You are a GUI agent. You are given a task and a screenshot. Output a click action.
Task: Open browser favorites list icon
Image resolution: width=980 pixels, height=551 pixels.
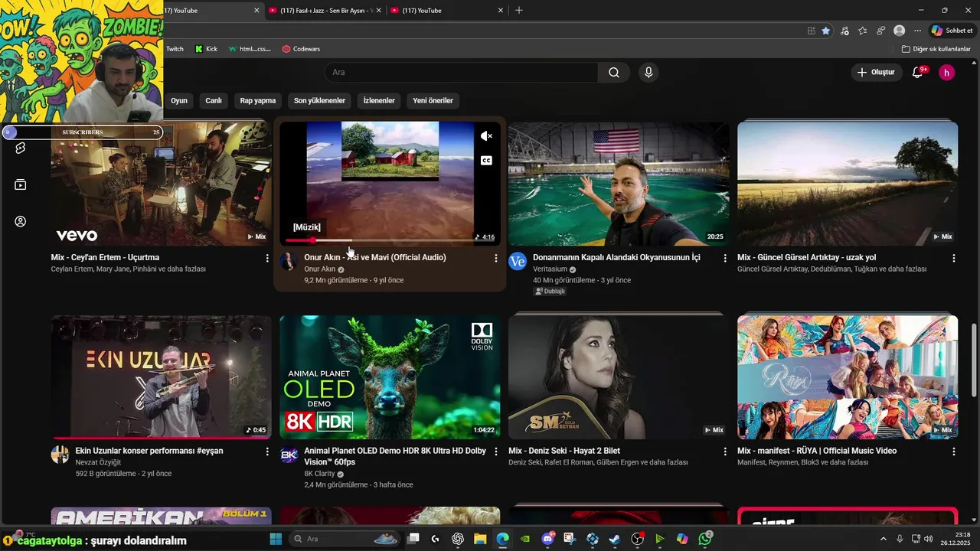tap(863, 31)
